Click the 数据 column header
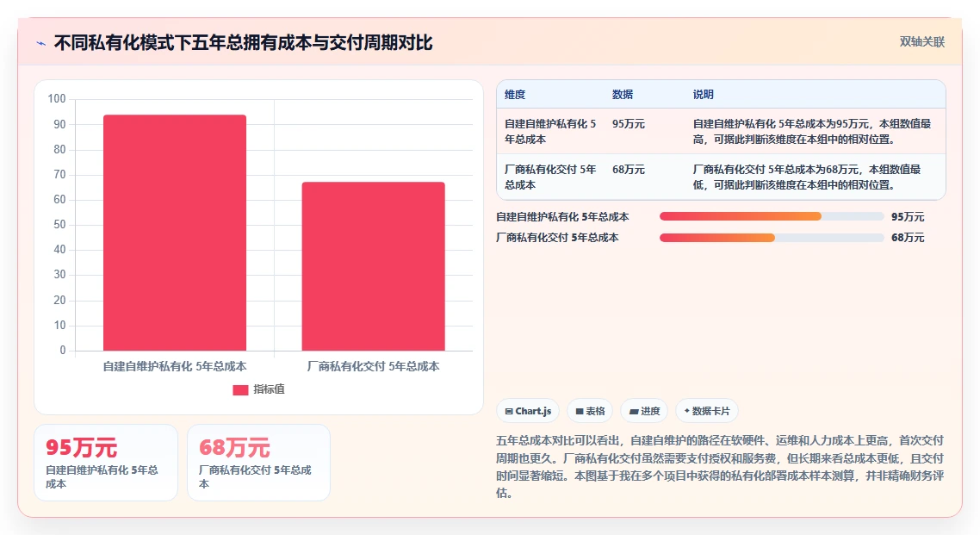This screenshot has width=980, height=535. (x=623, y=95)
